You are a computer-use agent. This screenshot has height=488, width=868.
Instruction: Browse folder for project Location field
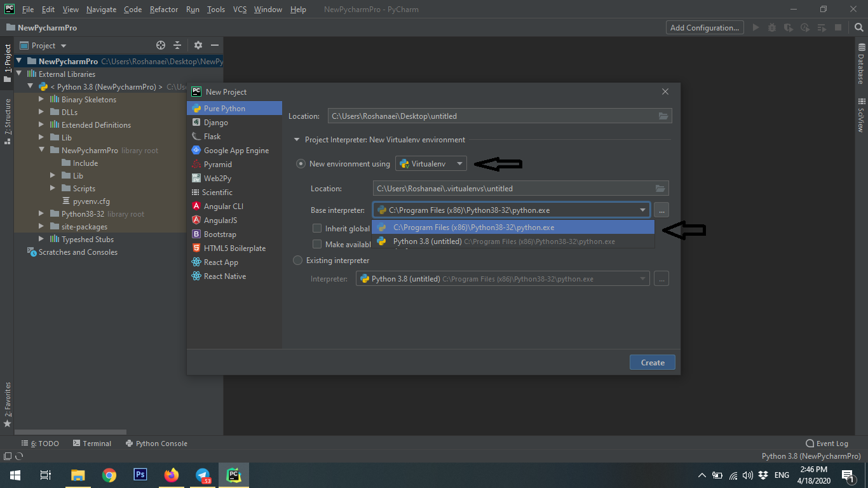663,116
